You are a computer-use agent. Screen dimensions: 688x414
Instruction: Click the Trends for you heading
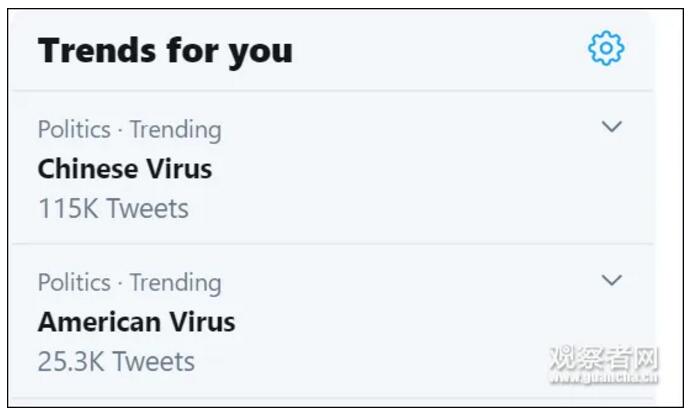pyautogui.click(x=165, y=50)
